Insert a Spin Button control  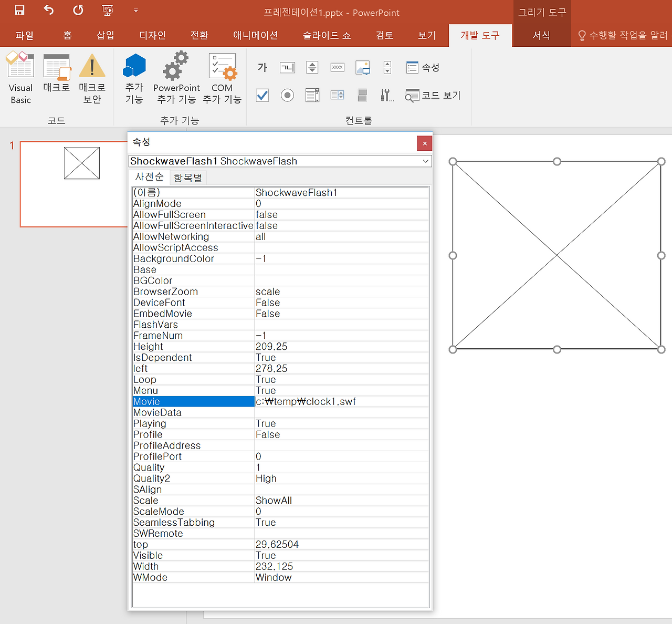(x=312, y=67)
